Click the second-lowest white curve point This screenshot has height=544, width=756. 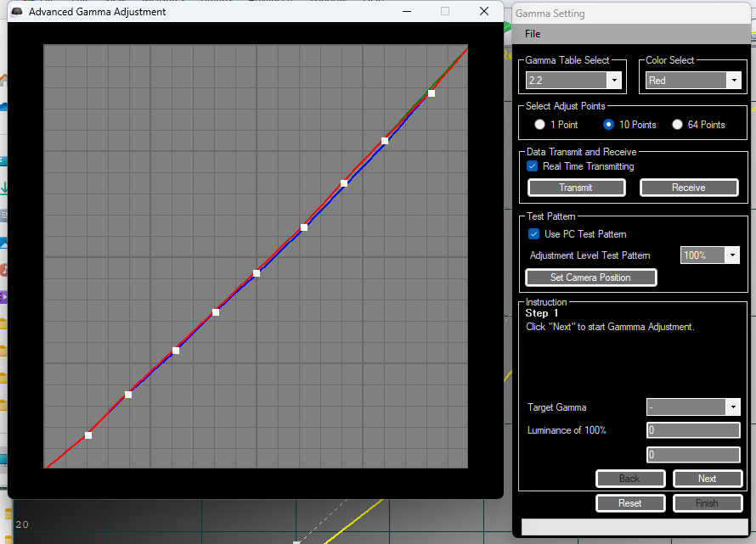128,395
